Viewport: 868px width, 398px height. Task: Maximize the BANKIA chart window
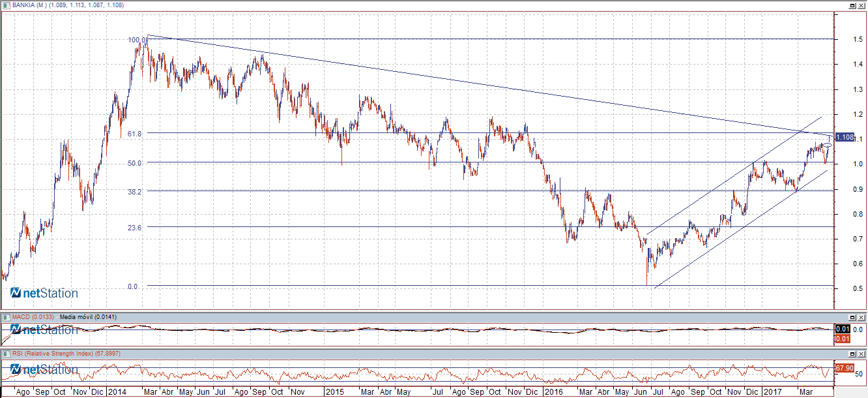tap(852, 5)
